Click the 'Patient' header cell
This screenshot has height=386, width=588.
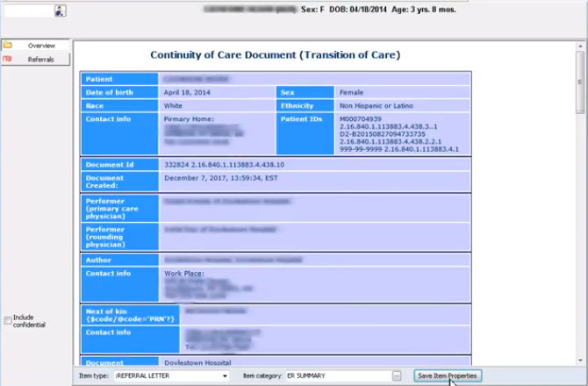tap(119, 79)
